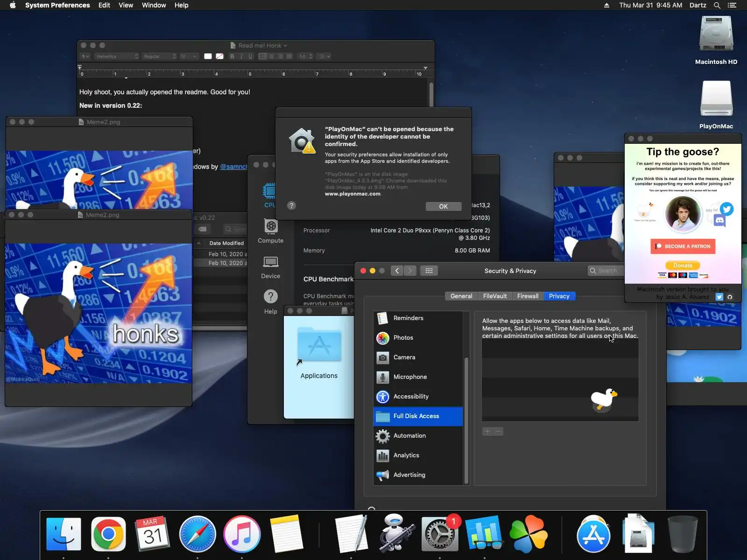Click the help question mark in the PlayOnMac alert
Viewport: 747px width, 560px height.
click(291, 205)
